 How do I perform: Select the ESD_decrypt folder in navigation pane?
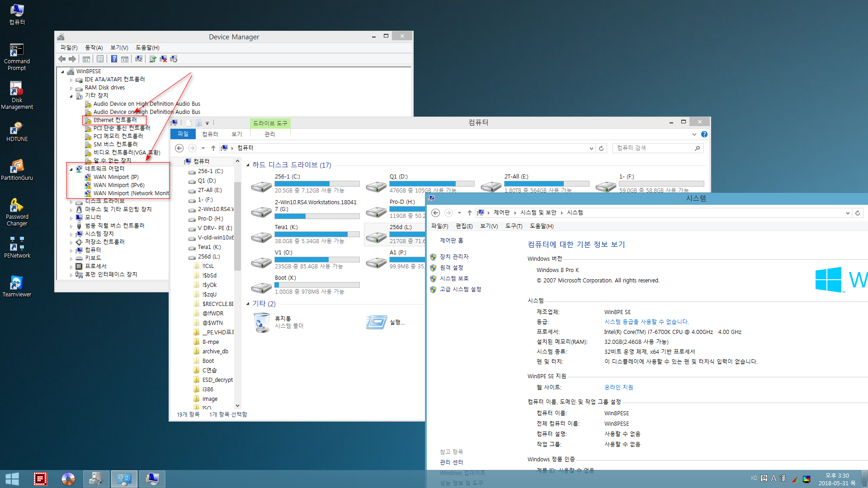(217, 380)
